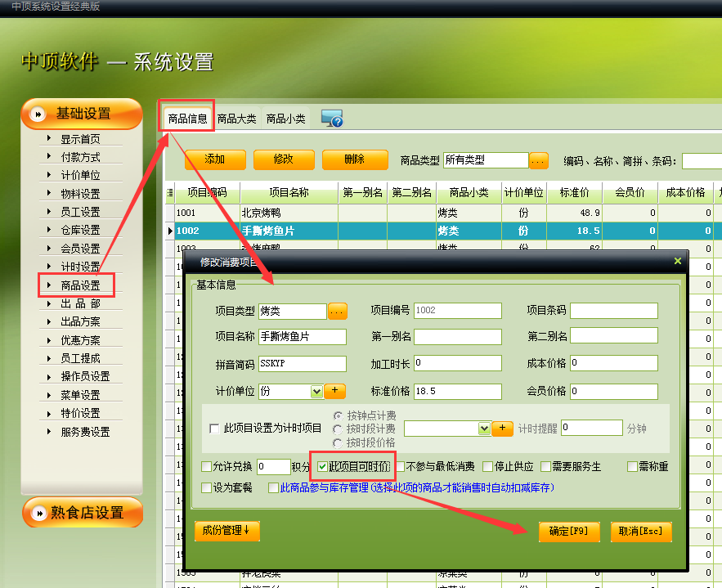Screen dimensions: 722x588
Task: Select 商品设置 in the sidebar
Action: [x=81, y=285]
